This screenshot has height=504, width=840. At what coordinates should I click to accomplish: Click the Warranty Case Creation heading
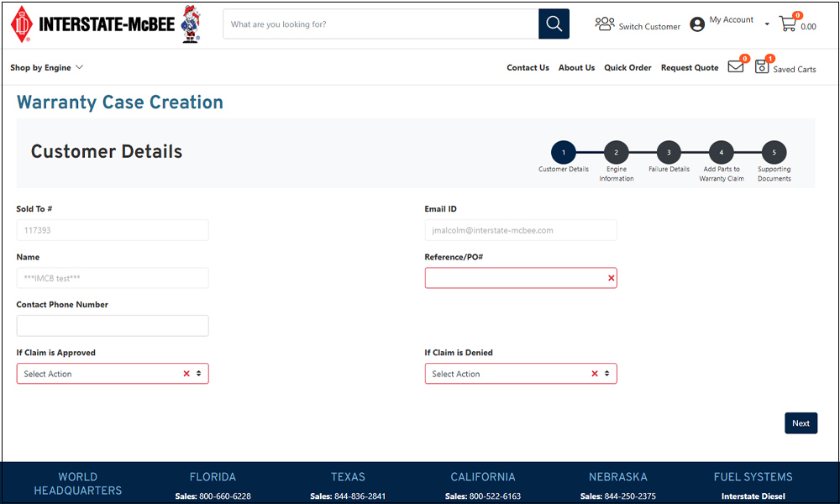pos(120,102)
